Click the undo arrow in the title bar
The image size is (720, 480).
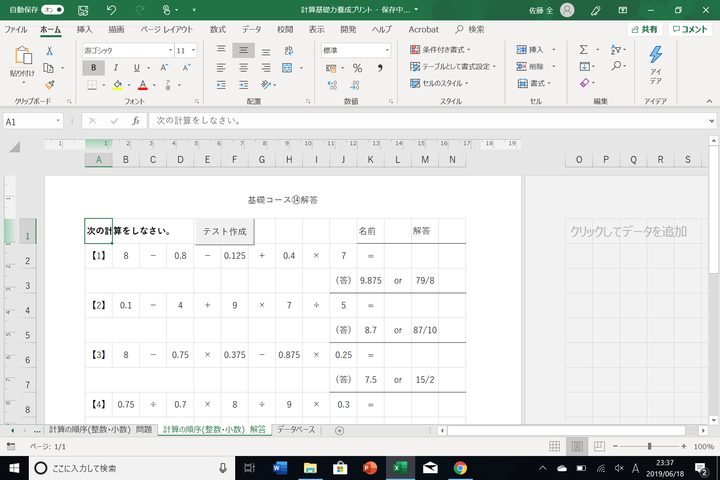pos(111,9)
